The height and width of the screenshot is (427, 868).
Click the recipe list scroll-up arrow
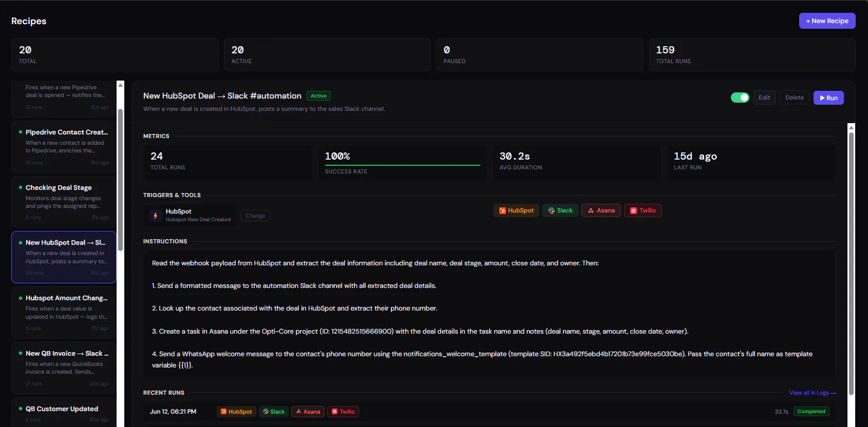coord(121,85)
